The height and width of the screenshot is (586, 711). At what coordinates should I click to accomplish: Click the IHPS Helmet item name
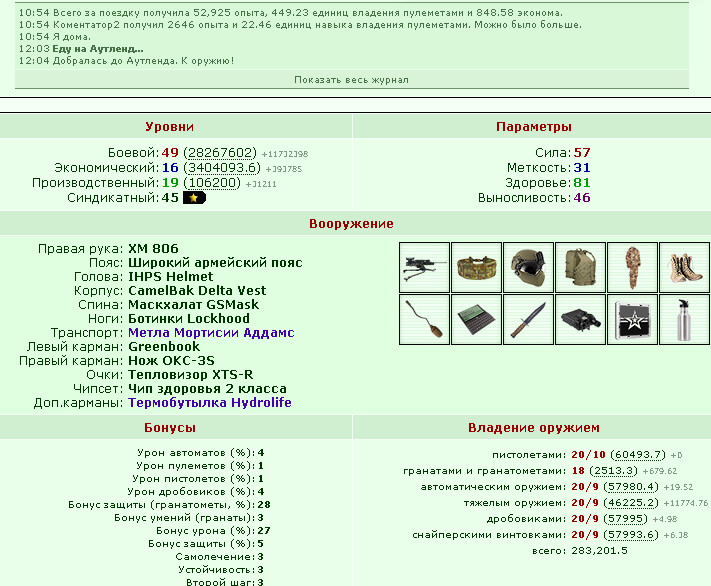tap(170, 277)
